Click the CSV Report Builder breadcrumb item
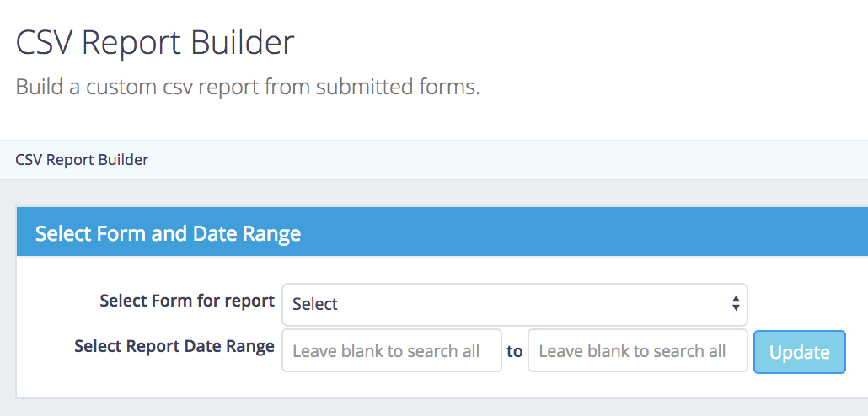Viewport: 868px width, 416px height. 82,159
